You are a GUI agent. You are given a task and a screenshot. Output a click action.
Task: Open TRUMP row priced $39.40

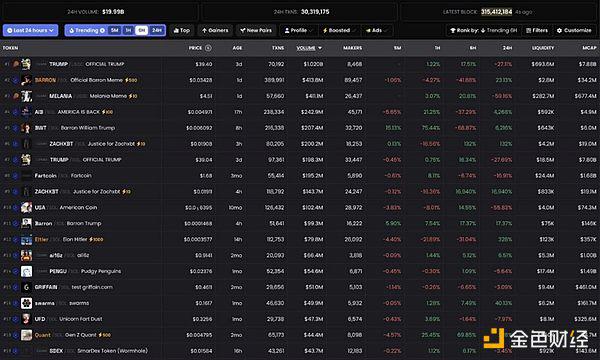pos(300,64)
